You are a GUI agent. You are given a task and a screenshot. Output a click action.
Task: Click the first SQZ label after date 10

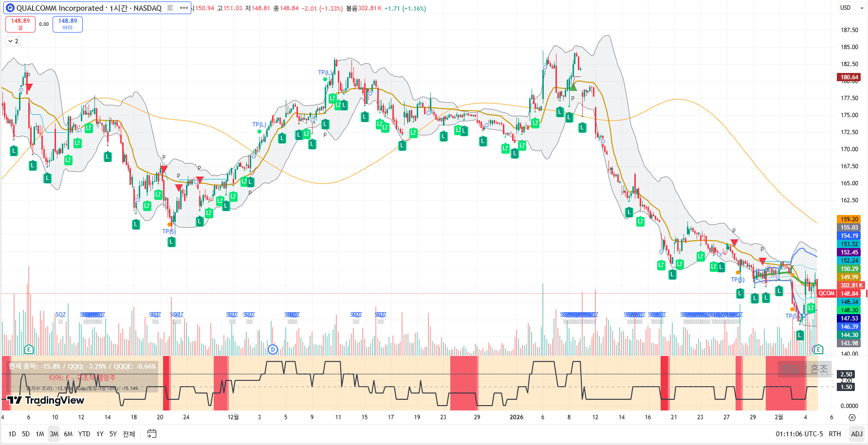click(x=60, y=315)
